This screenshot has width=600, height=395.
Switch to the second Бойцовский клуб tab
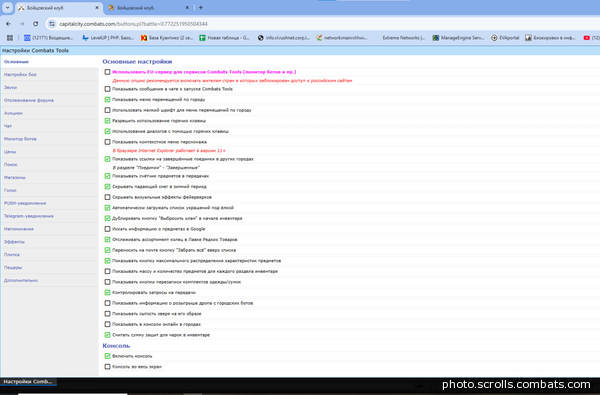148,8
